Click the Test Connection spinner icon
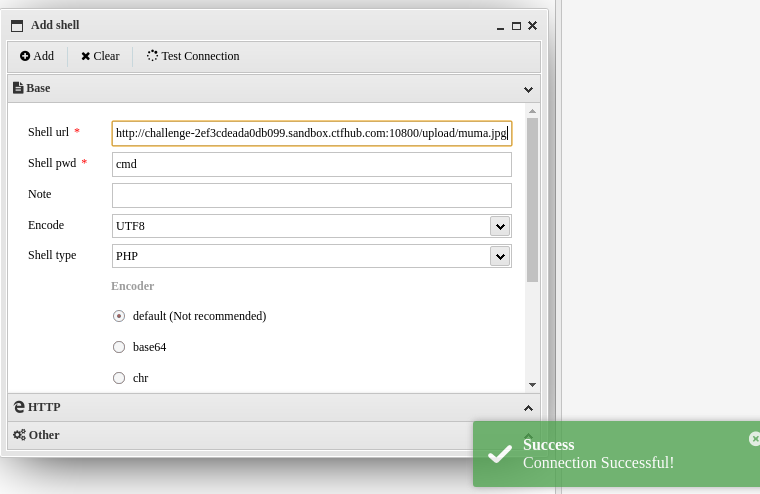 (153, 57)
